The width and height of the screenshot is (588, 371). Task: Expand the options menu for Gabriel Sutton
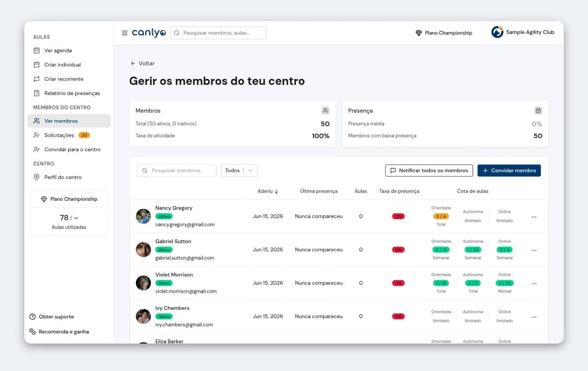[x=534, y=250]
